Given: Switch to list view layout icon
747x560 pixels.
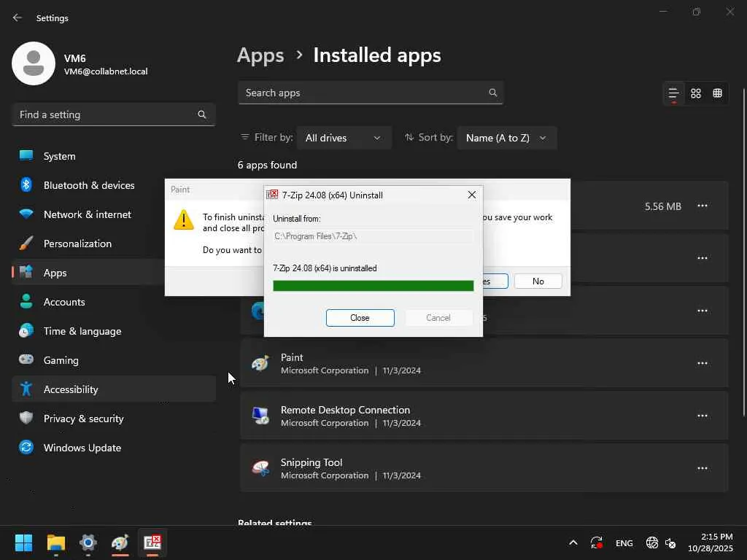Looking at the screenshot, I should 673,93.
